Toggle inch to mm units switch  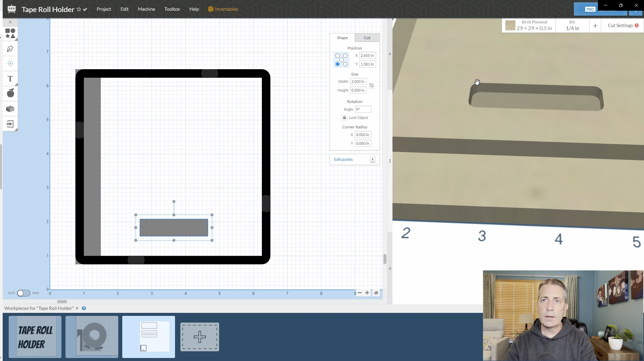(x=23, y=293)
